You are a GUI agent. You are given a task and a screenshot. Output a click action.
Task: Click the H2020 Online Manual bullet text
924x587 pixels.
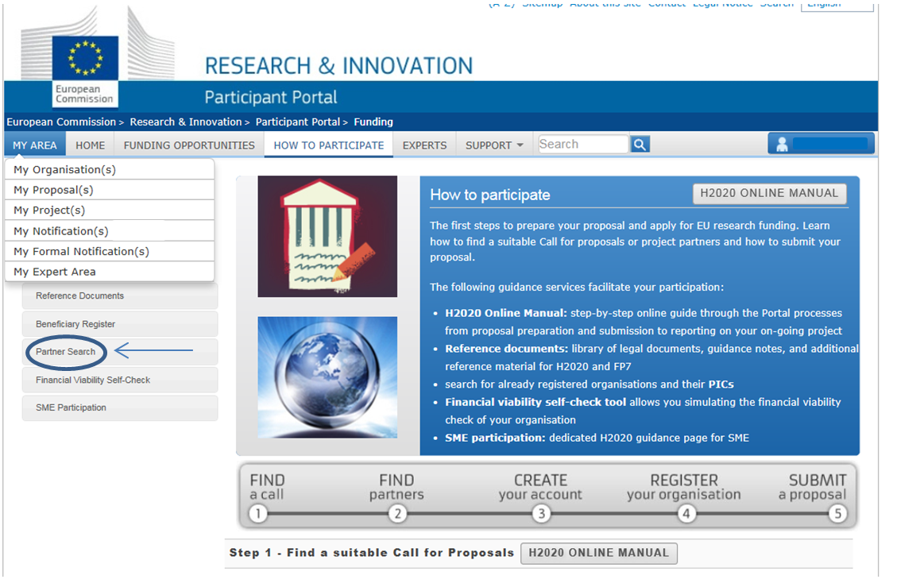pos(505,313)
